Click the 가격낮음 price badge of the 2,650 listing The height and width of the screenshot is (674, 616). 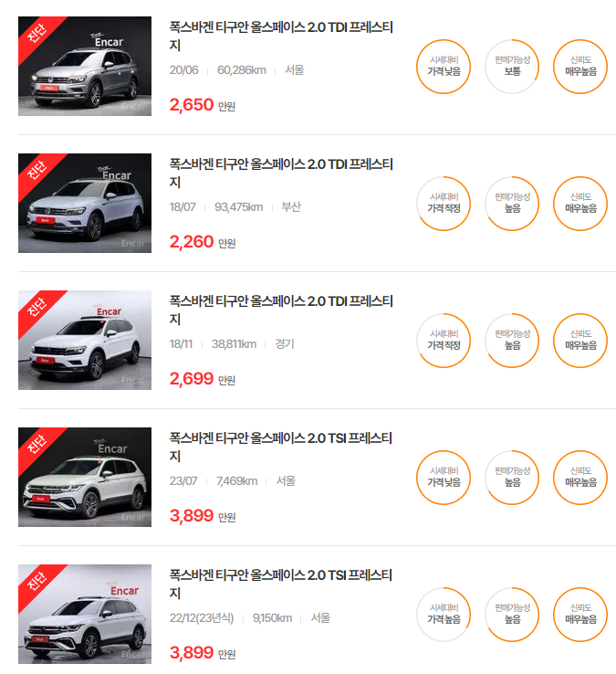coord(444,67)
